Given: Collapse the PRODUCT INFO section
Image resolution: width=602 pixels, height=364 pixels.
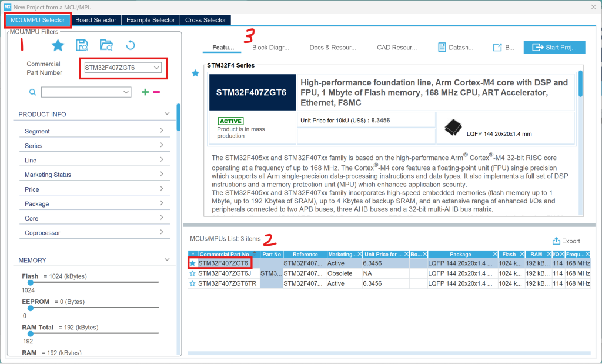Looking at the screenshot, I should pyautogui.click(x=166, y=113).
